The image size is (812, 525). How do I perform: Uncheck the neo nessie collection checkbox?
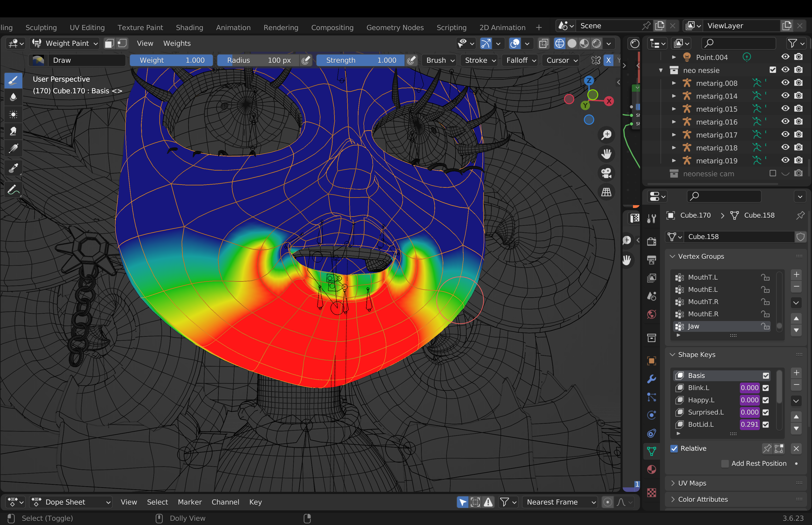(x=772, y=70)
